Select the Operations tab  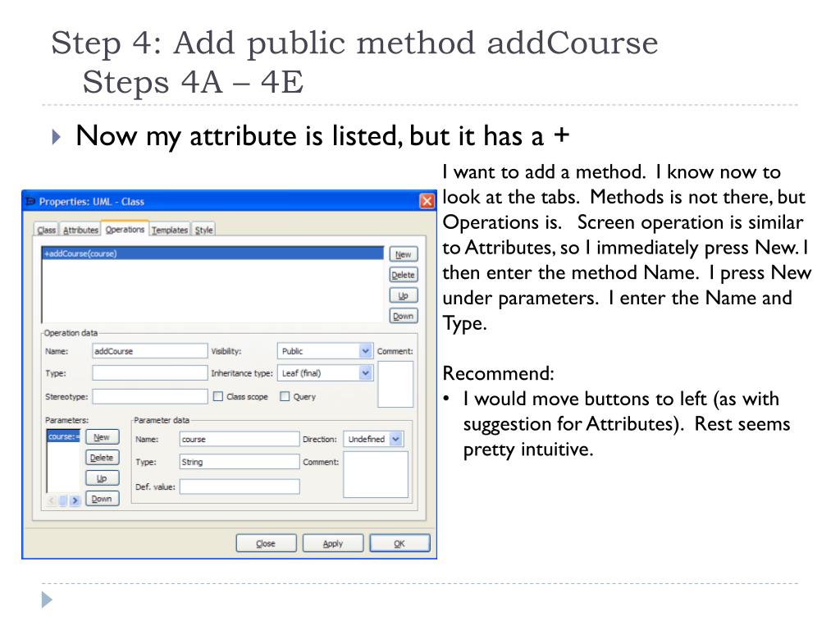click(125, 229)
